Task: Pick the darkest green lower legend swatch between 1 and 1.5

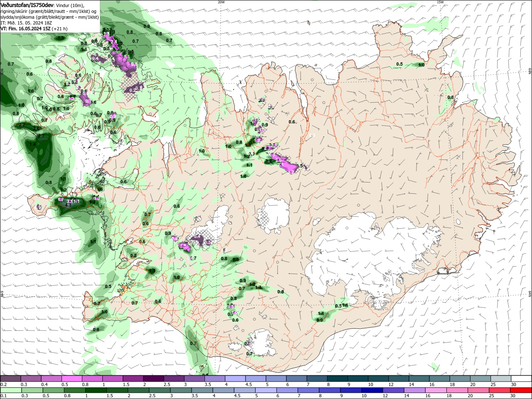Action: [x=96, y=390]
